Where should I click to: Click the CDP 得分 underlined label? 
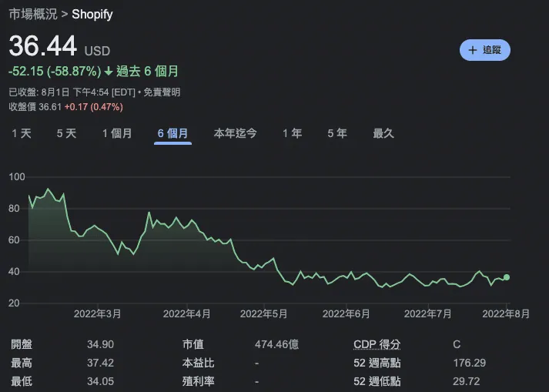377,344
